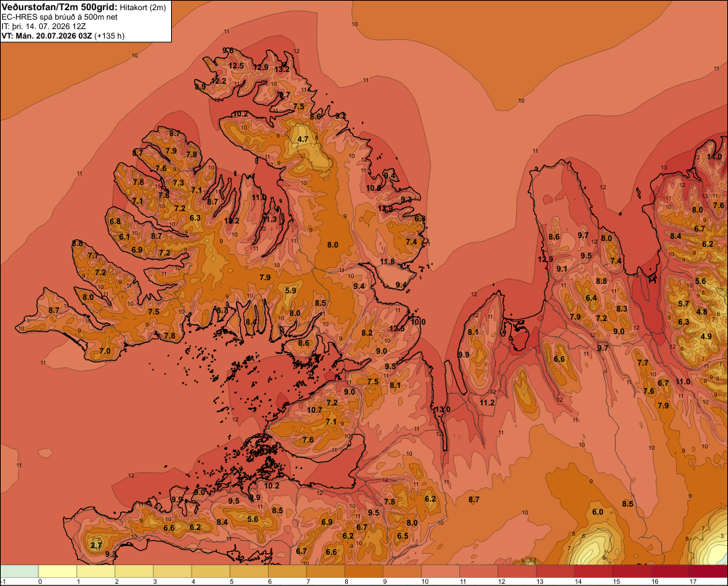728x586 pixels.
Task: Click the 6.0 temperature label in the southeast
Action: tap(598, 512)
